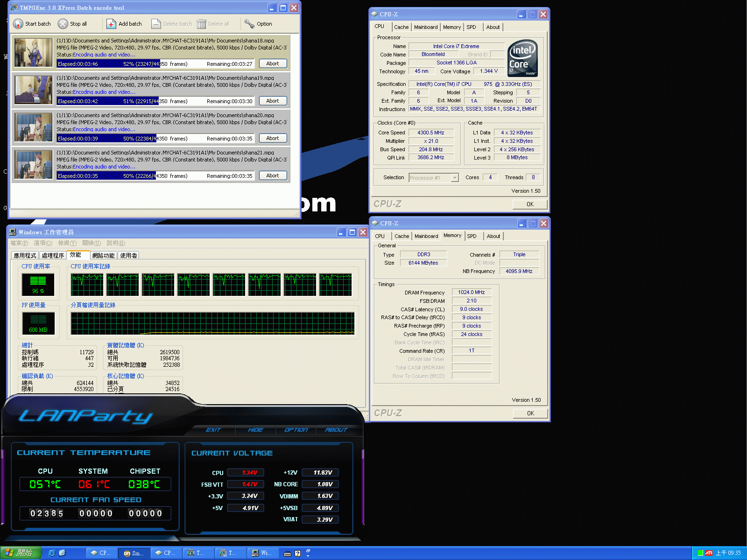
Task: Open 檔案(F) menu in Task Manager
Action: (x=19, y=243)
